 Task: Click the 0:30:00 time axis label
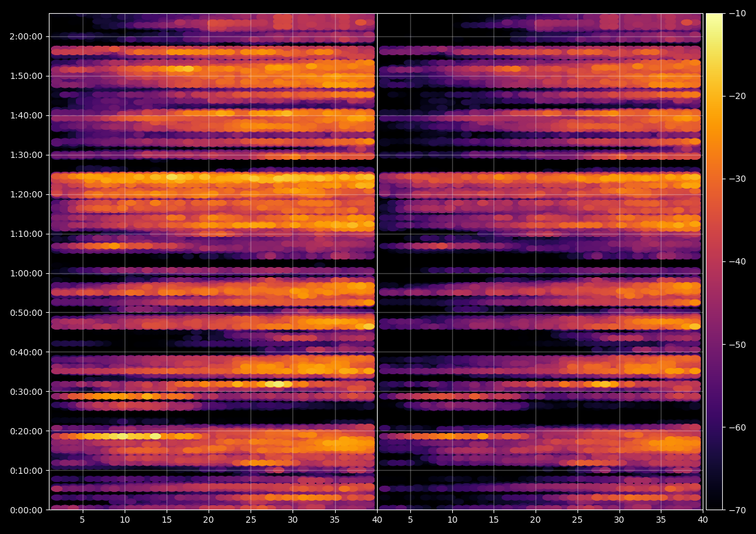click(26, 392)
